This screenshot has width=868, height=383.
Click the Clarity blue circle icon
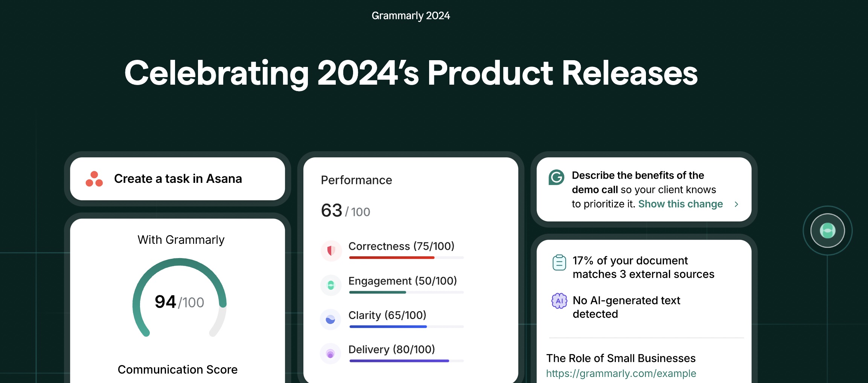point(330,319)
